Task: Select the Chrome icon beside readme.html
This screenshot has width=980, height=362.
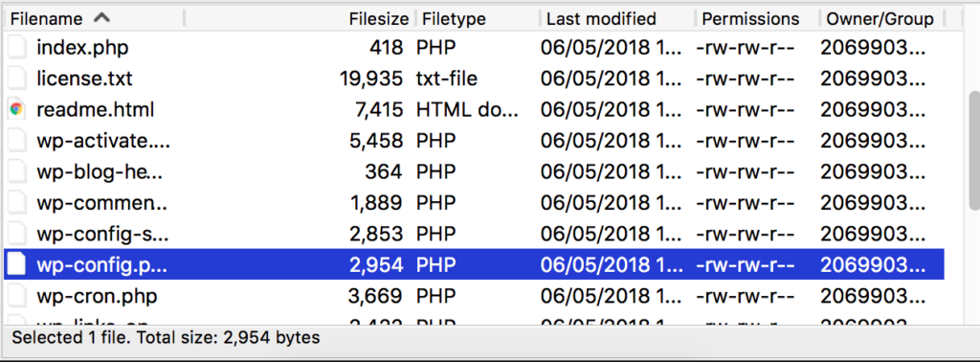Action: (17, 110)
